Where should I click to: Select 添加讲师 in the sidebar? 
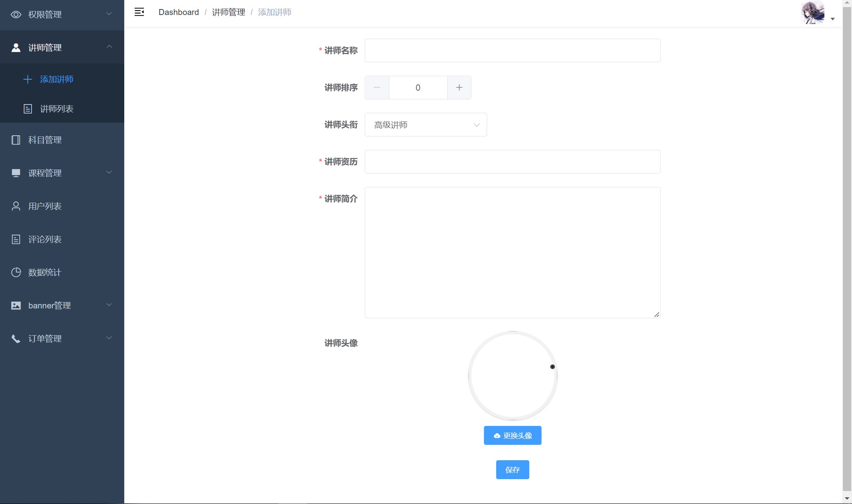click(x=56, y=79)
